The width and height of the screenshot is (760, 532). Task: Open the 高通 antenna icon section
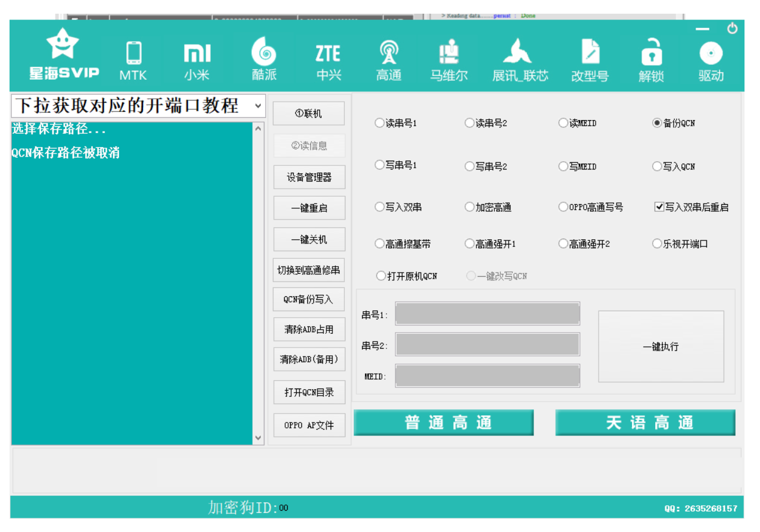point(389,60)
